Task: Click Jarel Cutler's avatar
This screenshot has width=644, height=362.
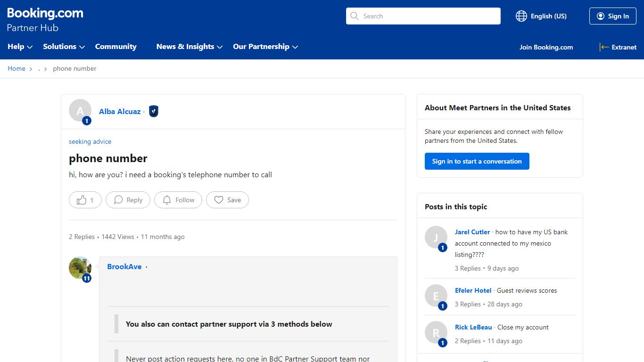Action: [436, 238]
